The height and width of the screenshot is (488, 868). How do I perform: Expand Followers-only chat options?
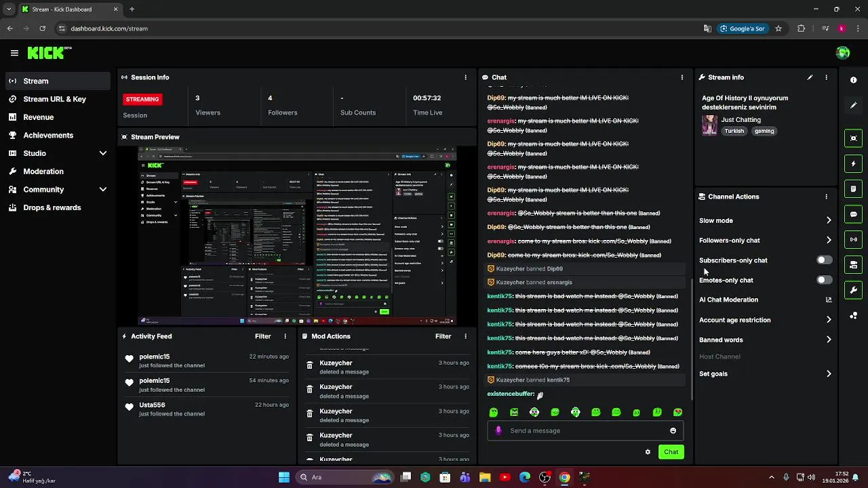(x=829, y=240)
